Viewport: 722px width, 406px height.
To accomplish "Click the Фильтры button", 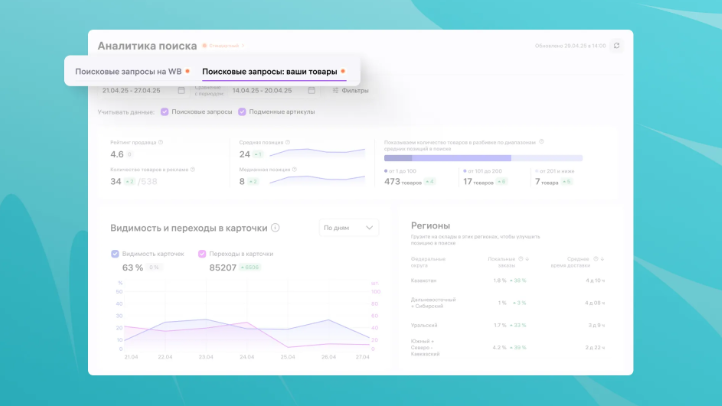I will point(350,91).
